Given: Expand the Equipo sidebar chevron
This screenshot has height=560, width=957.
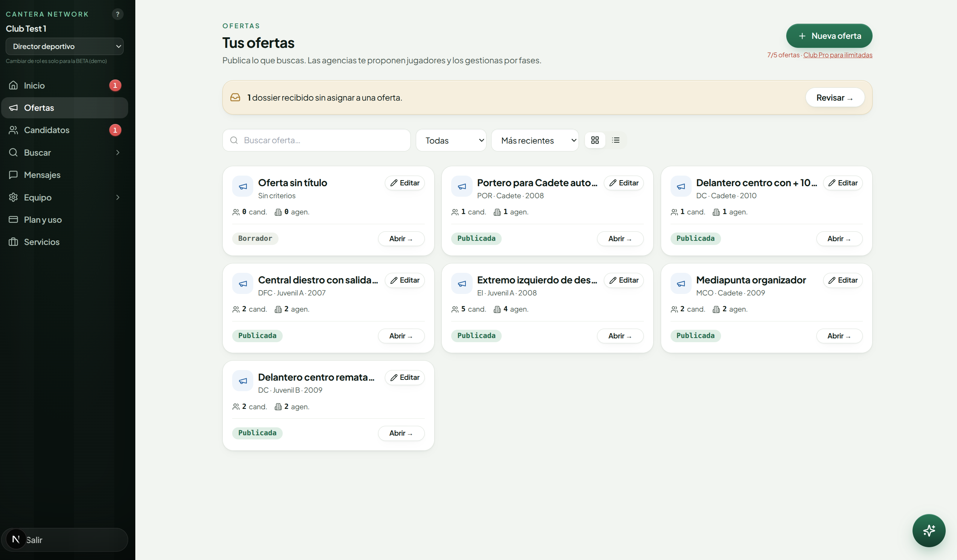Looking at the screenshot, I should [118, 197].
